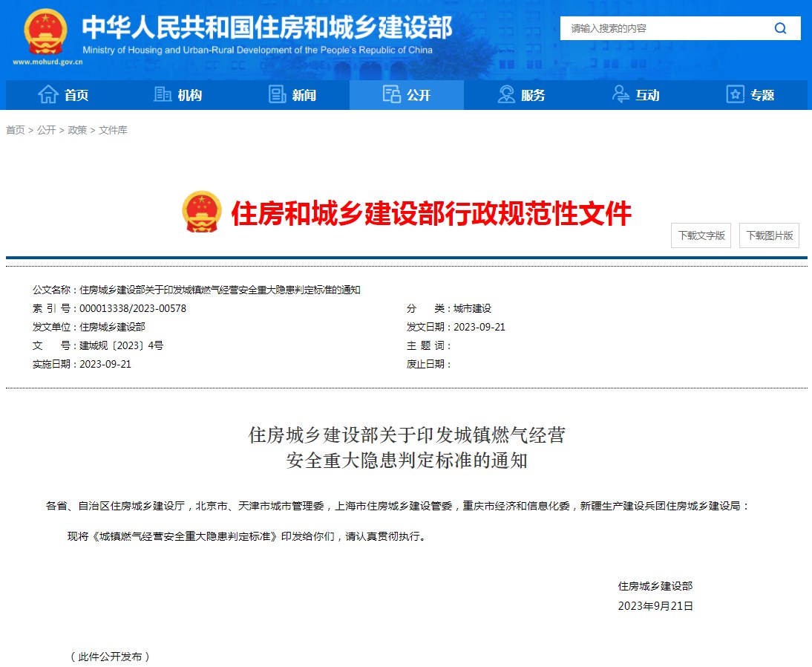Screen dimensions: 812x667
Task: Click the home house icon in navigation
Action: pyautogui.click(x=48, y=94)
